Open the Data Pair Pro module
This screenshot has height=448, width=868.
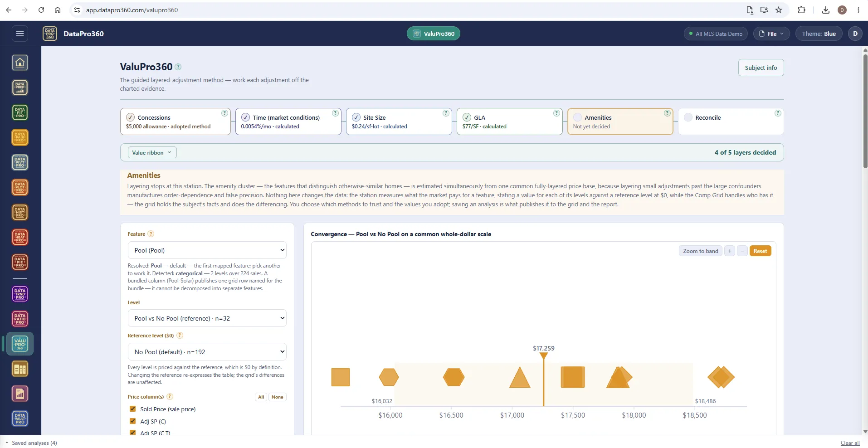(x=20, y=137)
